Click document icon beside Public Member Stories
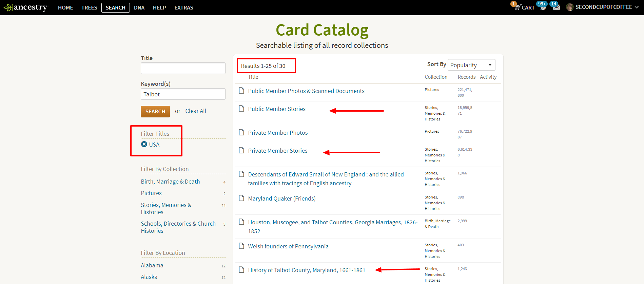 point(241,109)
